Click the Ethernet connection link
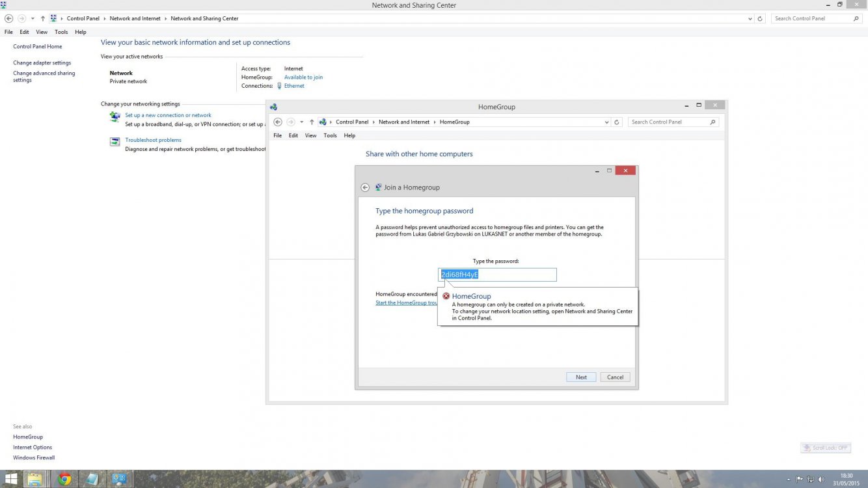868x488 pixels. tap(294, 86)
